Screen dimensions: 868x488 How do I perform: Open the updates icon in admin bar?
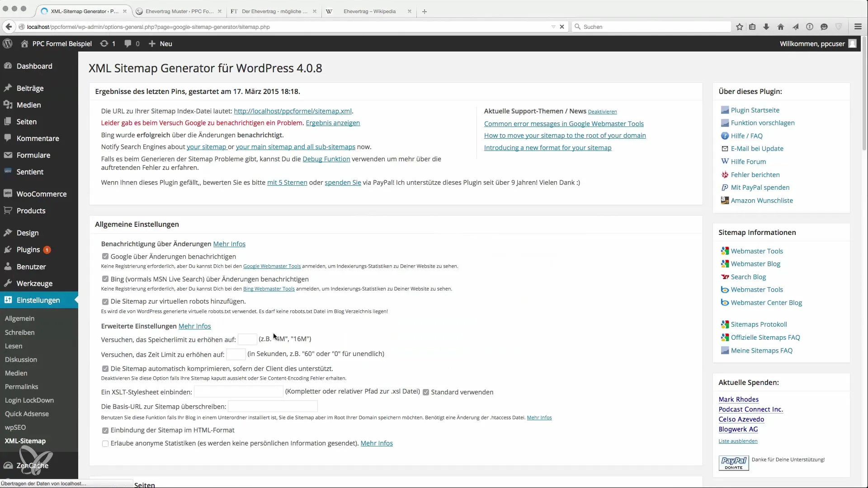(108, 43)
